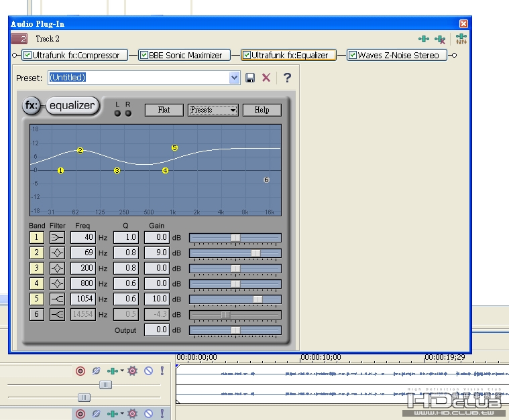The width and height of the screenshot is (509, 420).
Task: Click the upper track volume fader handle
Action: tap(105, 385)
